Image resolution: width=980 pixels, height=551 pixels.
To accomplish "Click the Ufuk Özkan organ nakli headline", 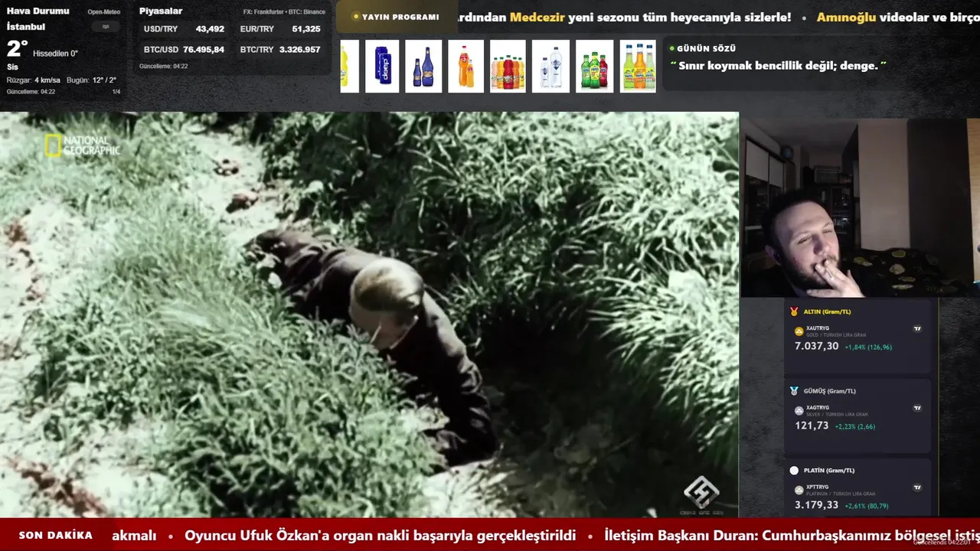I will pos(380,536).
